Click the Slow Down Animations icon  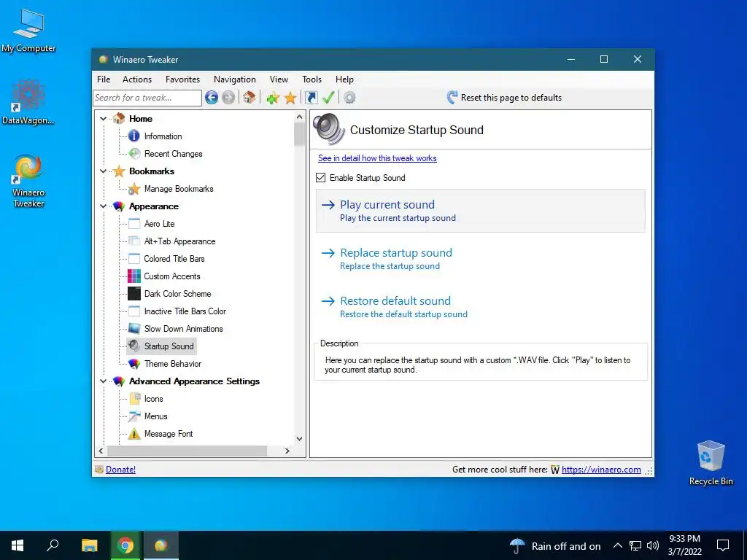coord(134,329)
